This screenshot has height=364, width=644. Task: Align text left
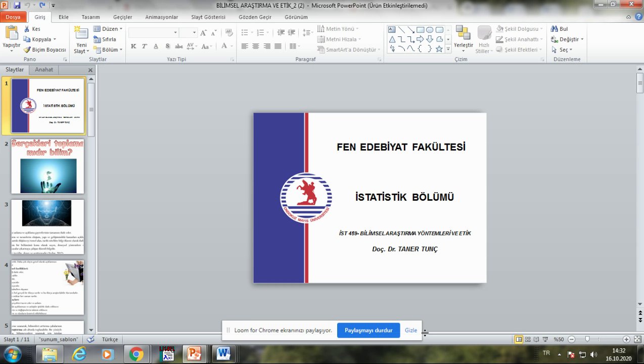click(245, 46)
